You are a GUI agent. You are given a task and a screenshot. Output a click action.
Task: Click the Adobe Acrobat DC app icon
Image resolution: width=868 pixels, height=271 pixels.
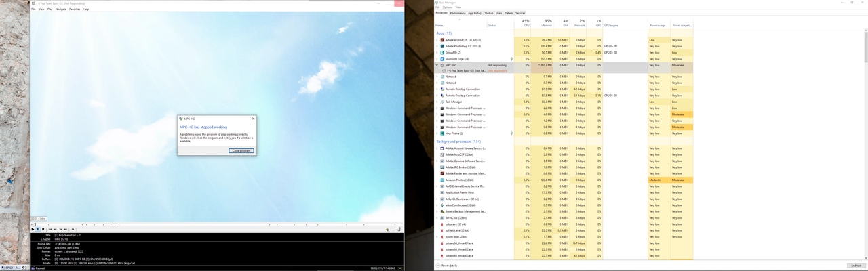pos(442,40)
